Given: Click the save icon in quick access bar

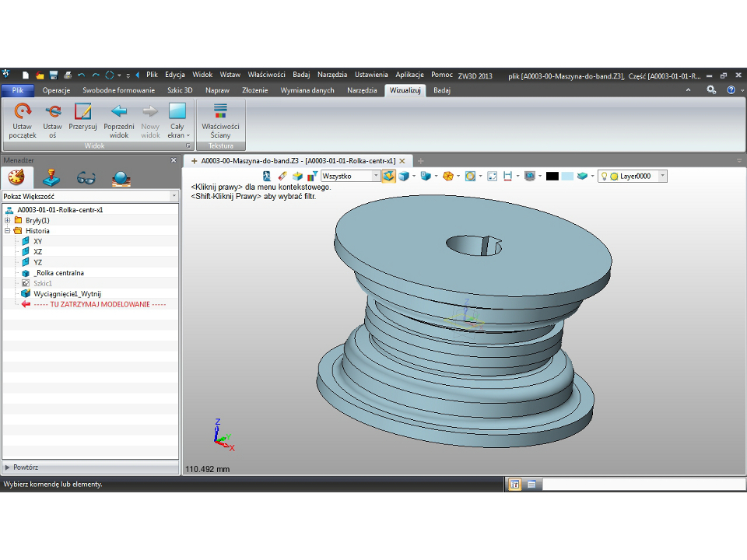Looking at the screenshot, I should (x=54, y=75).
